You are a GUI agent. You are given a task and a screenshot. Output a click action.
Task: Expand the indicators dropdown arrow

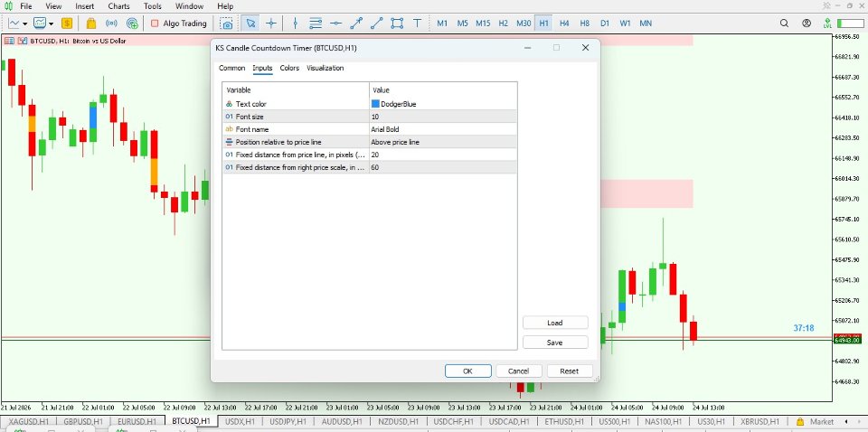tap(51, 23)
